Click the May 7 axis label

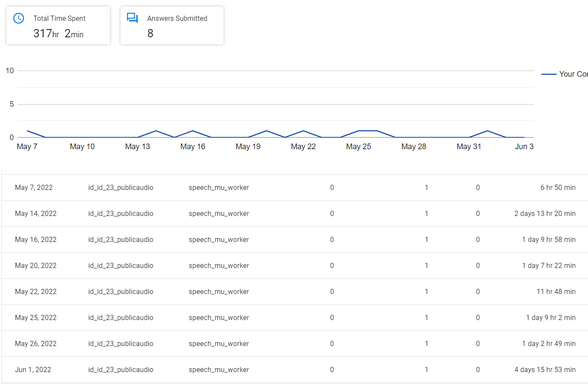point(27,147)
